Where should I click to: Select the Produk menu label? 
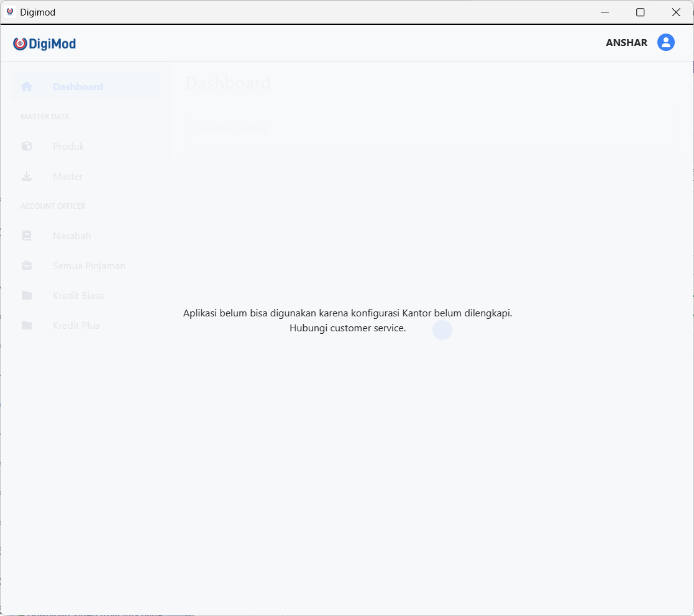tap(68, 147)
